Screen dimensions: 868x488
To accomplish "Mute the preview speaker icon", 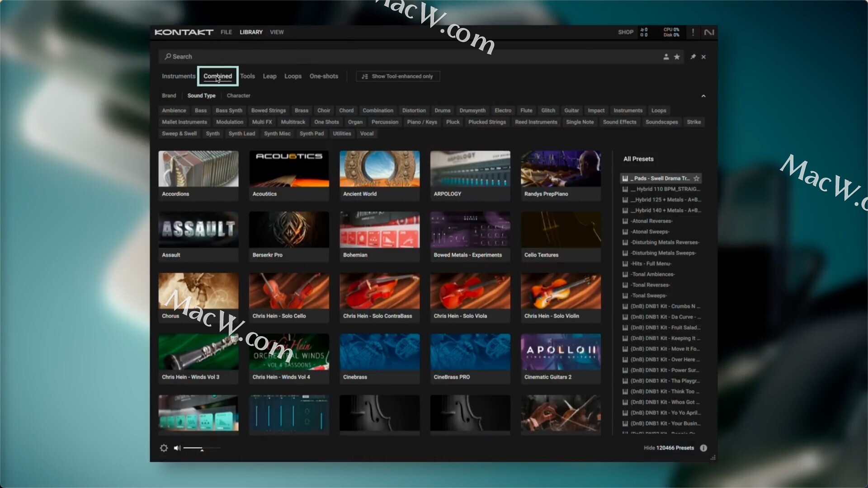I will (177, 448).
